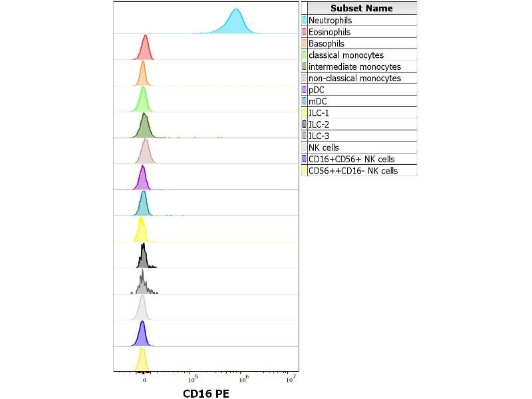532x399 pixels.
Task: Click the pale yellow CD56++CD16- histogram
Action: [x=142, y=361]
